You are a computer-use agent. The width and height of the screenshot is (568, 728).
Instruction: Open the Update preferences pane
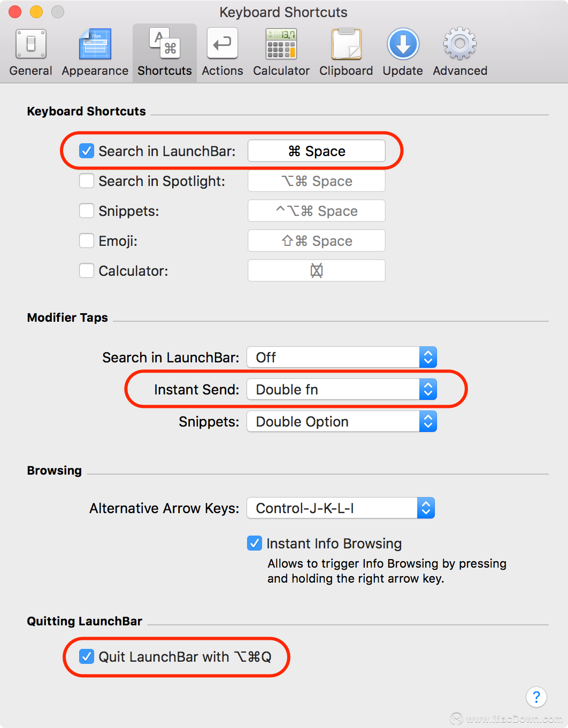[x=403, y=53]
